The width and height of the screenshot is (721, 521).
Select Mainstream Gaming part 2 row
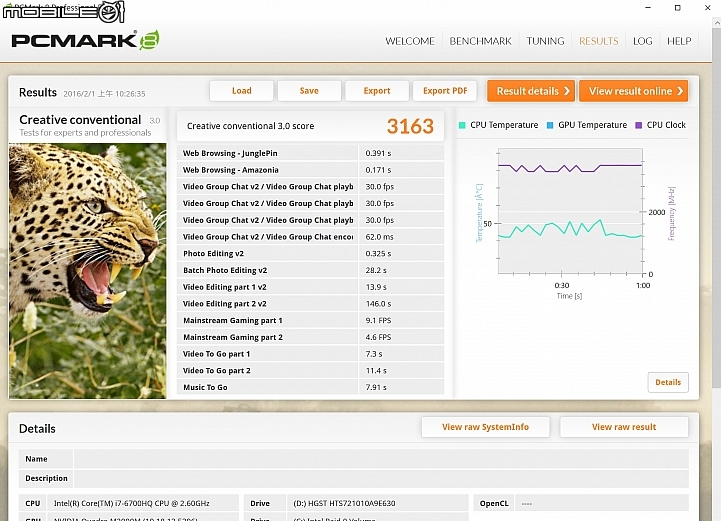310,337
